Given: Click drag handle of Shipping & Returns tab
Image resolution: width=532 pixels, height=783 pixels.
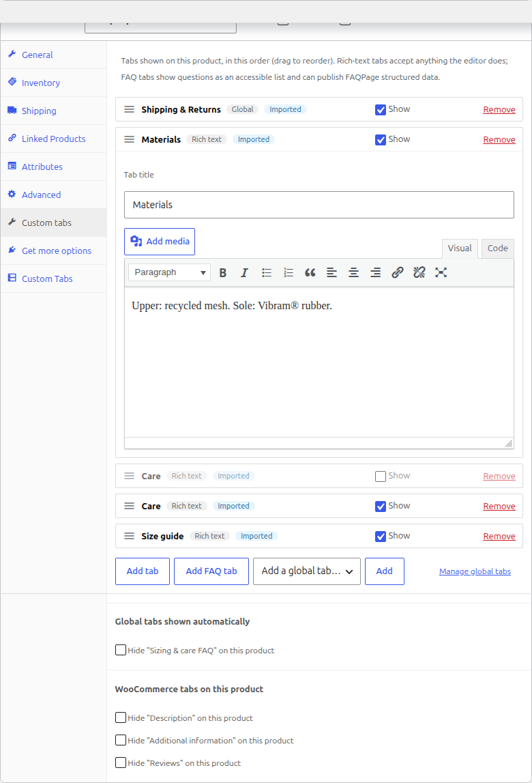Looking at the screenshot, I should click(x=130, y=109).
